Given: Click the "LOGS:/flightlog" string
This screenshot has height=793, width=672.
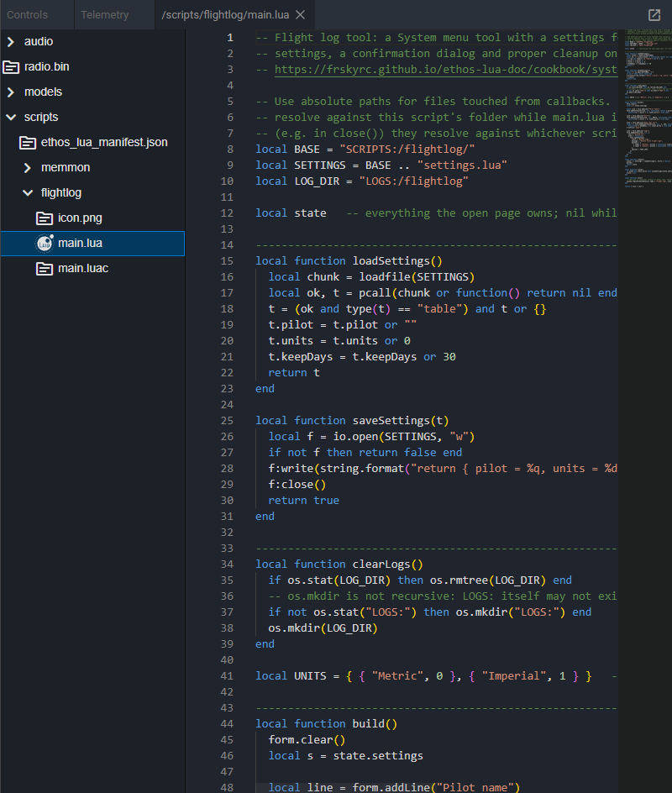Looking at the screenshot, I should (413, 181).
